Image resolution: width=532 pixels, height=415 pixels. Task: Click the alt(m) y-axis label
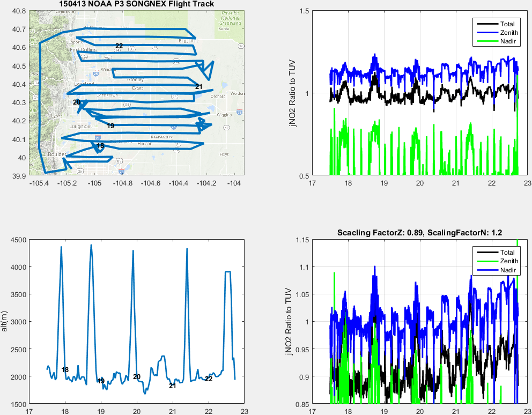click(x=5, y=321)
